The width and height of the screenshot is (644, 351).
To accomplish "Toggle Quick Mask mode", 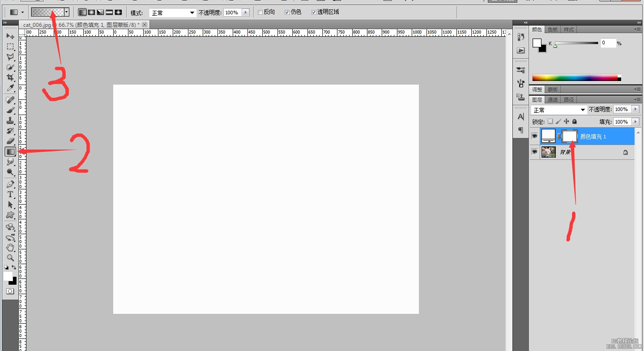I will pos(10,291).
